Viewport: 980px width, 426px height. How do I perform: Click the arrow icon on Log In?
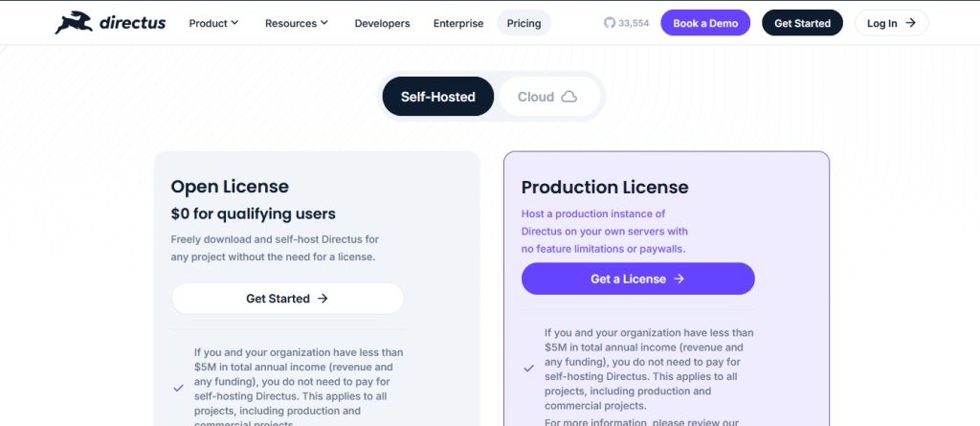tap(911, 23)
